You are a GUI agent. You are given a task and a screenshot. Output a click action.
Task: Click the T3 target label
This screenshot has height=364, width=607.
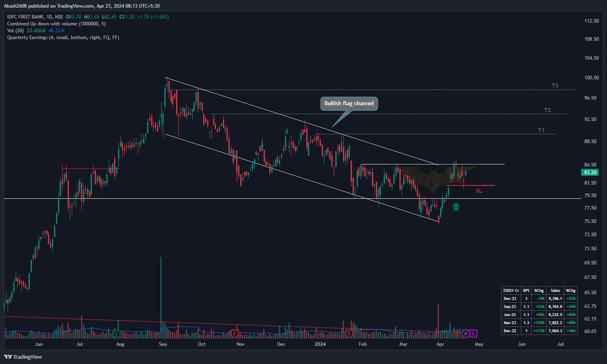(555, 86)
